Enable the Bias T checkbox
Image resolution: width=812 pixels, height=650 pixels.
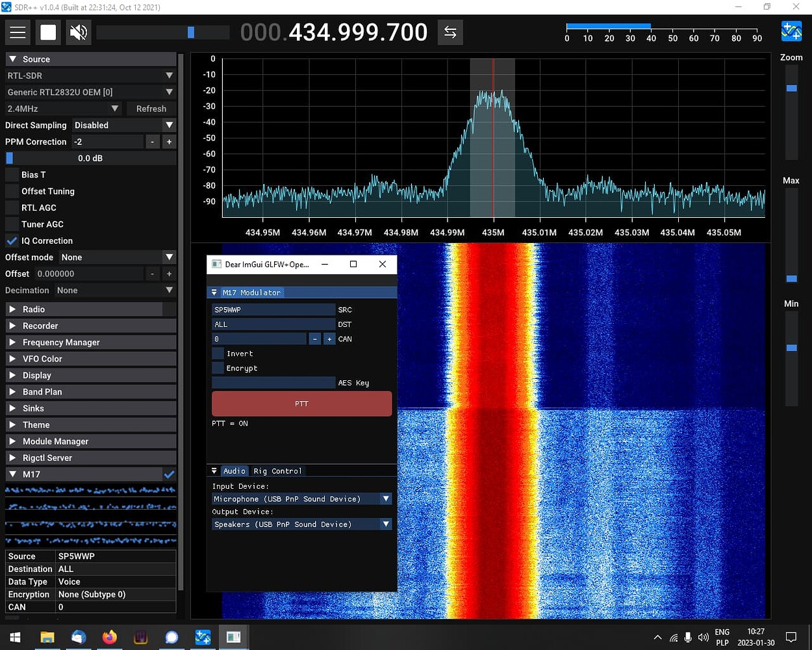(x=12, y=174)
